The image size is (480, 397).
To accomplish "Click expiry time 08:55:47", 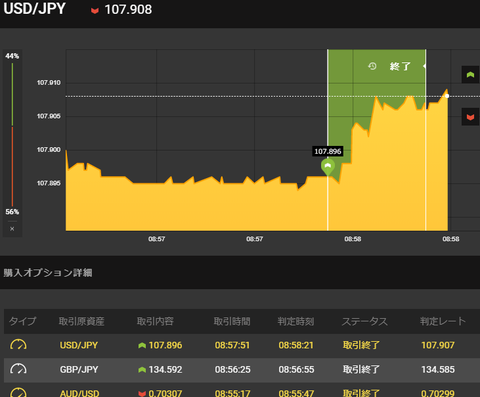I will (x=296, y=393).
